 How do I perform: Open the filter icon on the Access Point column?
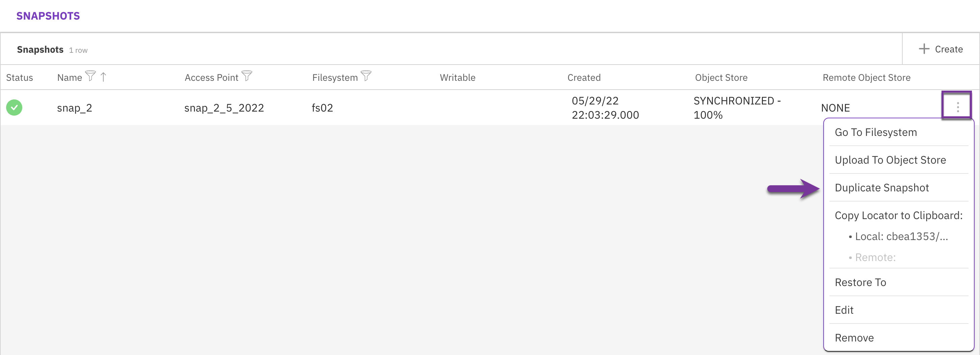248,76
